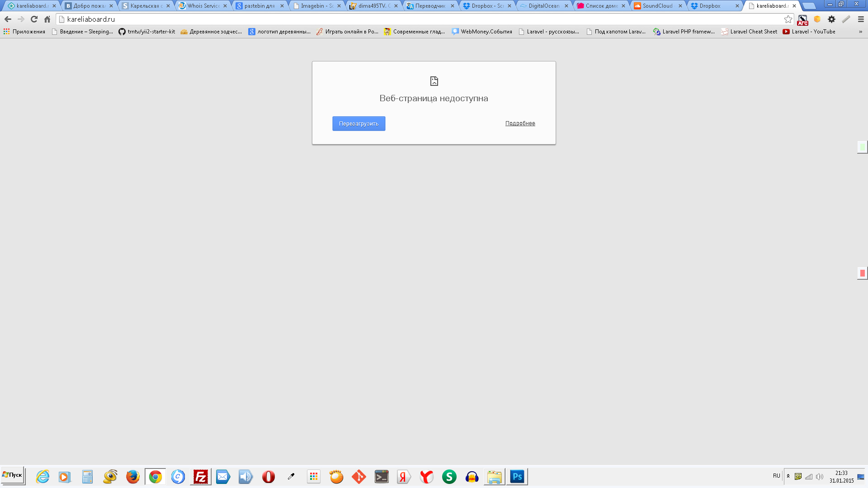Open the mail client taskbar icon

[223, 477]
